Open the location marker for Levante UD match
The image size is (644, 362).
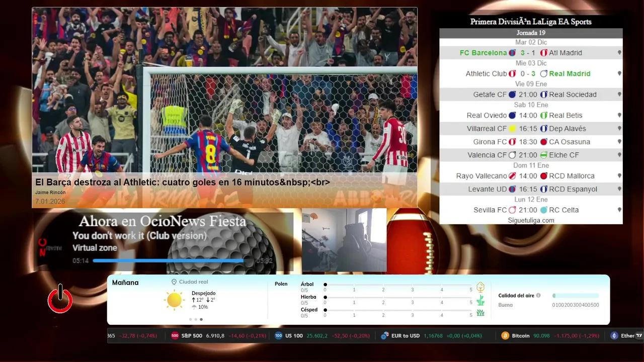[x=619, y=189]
